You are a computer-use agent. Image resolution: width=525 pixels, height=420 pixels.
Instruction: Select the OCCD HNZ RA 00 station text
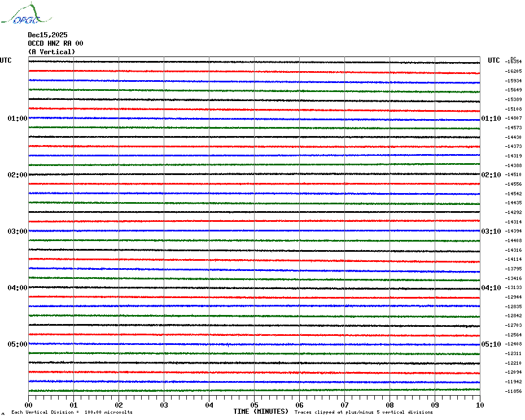(x=55, y=43)
